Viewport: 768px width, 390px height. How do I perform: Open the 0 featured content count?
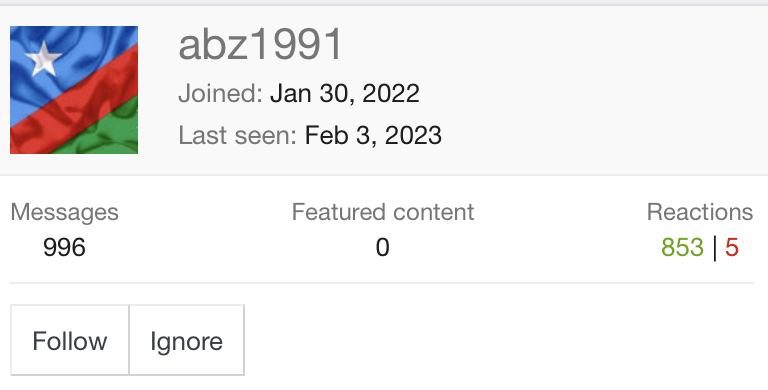(383, 247)
